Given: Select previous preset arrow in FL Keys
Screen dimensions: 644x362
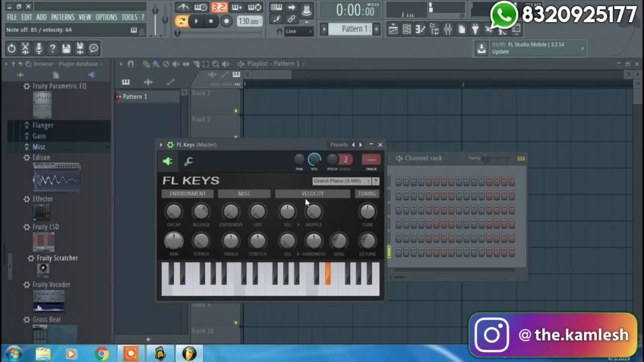Looking at the screenshot, I should (x=353, y=145).
